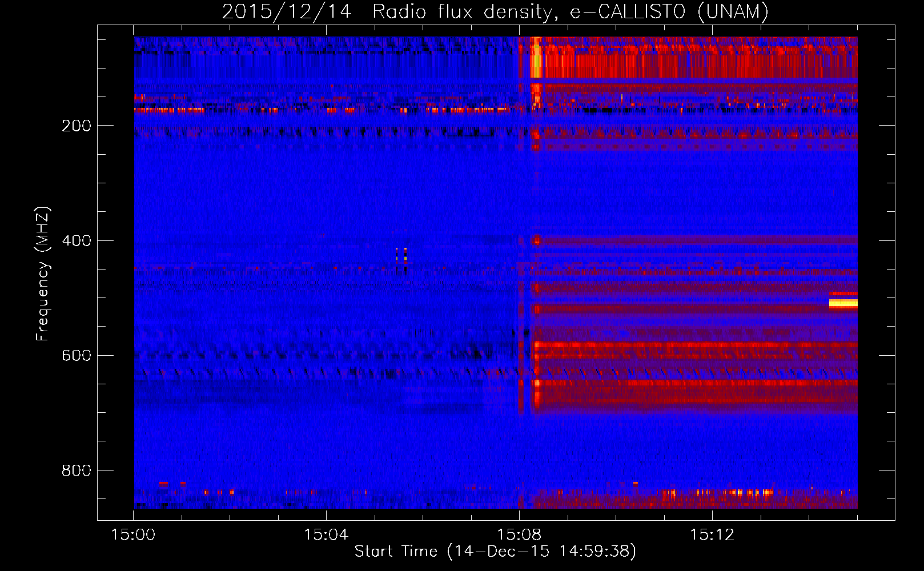Select the 'Frequency (MHZ)' axis label
This screenshot has height=571, width=924.
pyautogui.click(x=42, y=274)
